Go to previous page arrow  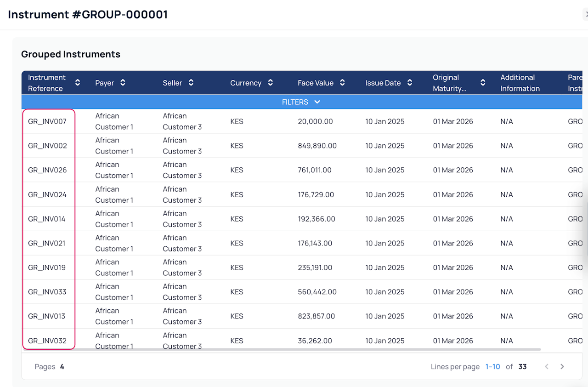pos(547,366)
